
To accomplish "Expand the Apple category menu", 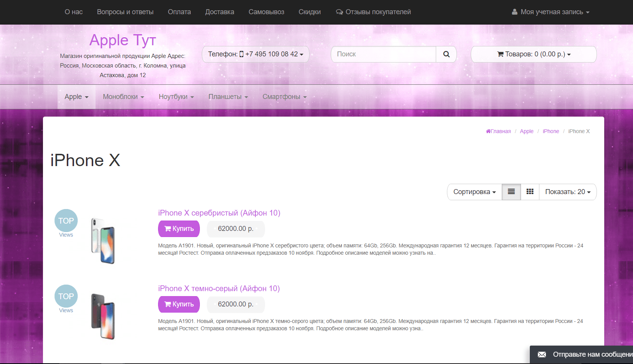I will 76,97.
